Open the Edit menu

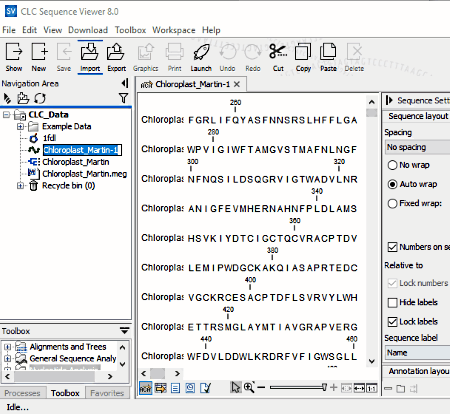(29, 30)
